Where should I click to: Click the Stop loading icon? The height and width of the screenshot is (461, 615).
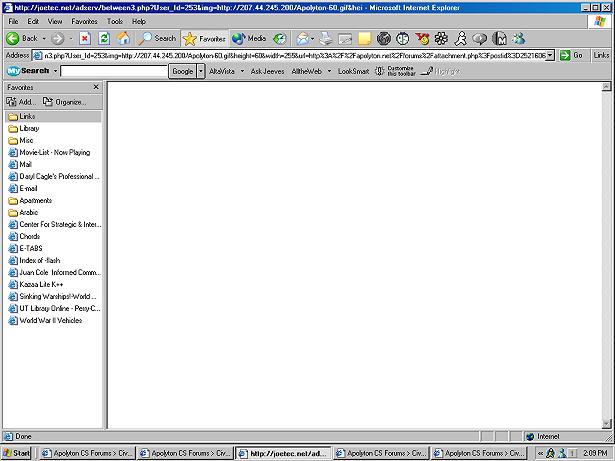click(x=85, y=38)
